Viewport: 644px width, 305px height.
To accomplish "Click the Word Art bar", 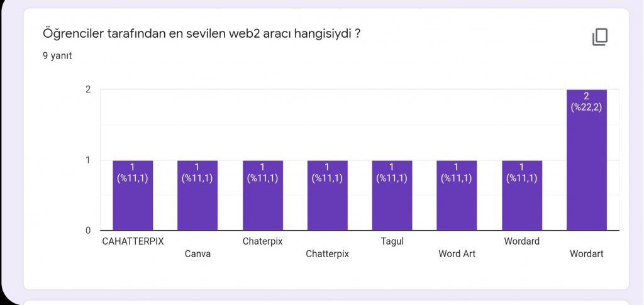I will point(457,201).
